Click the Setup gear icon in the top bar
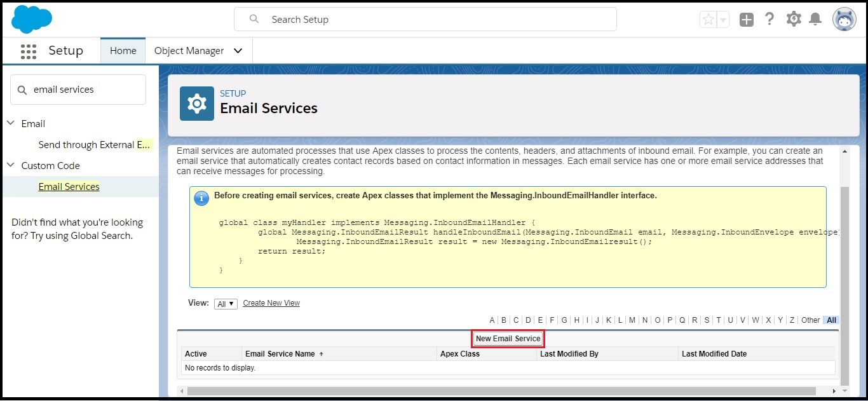The width and height of the screenshot is (868, 401). click(x=794, y=19)
